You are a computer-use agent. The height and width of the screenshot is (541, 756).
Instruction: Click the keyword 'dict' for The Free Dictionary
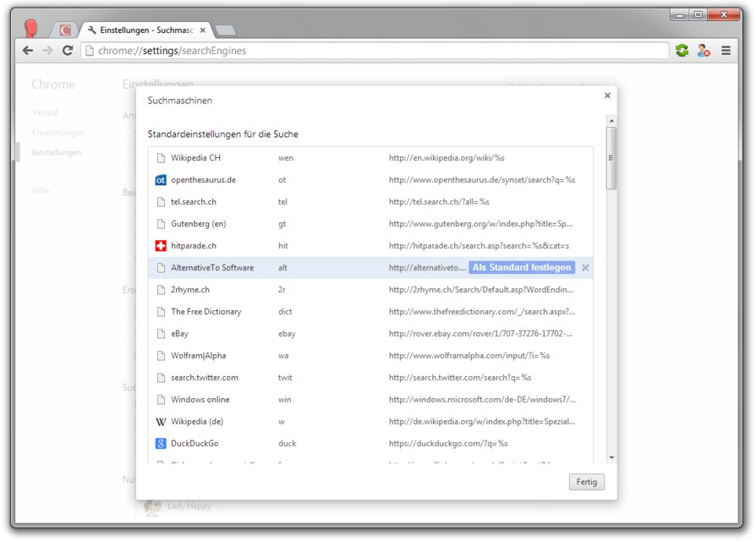click(286, 312)
